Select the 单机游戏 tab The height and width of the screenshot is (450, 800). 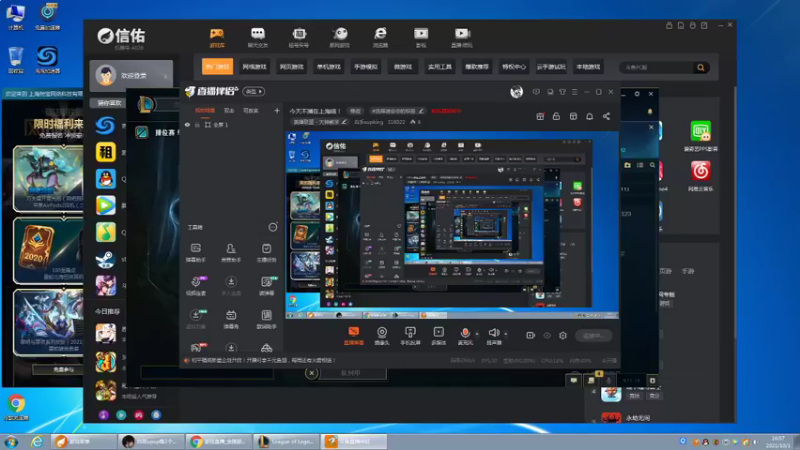click(329, 67)
